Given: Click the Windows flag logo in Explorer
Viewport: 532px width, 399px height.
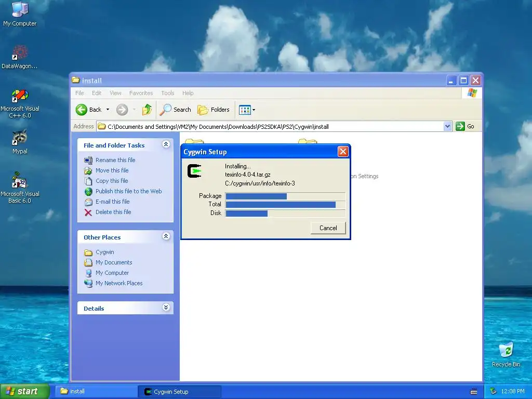Looking at the screenshot, I should click(x=472, y=93).
